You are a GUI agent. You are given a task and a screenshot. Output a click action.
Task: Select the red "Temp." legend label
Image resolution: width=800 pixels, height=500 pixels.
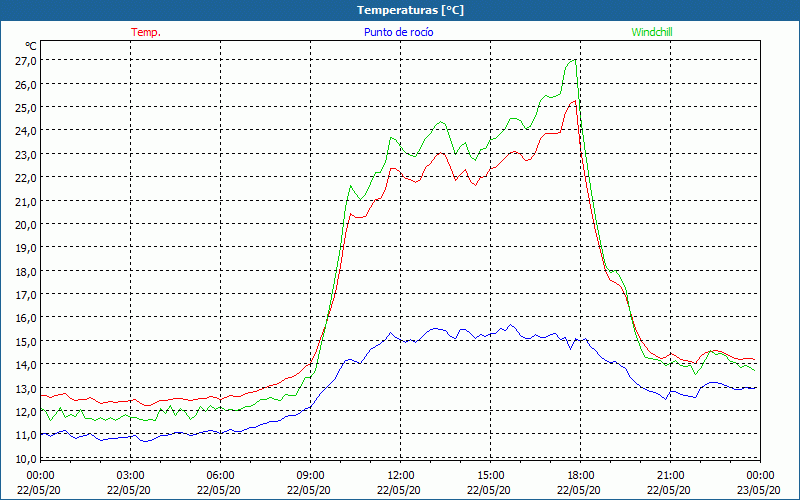[146, 32]
